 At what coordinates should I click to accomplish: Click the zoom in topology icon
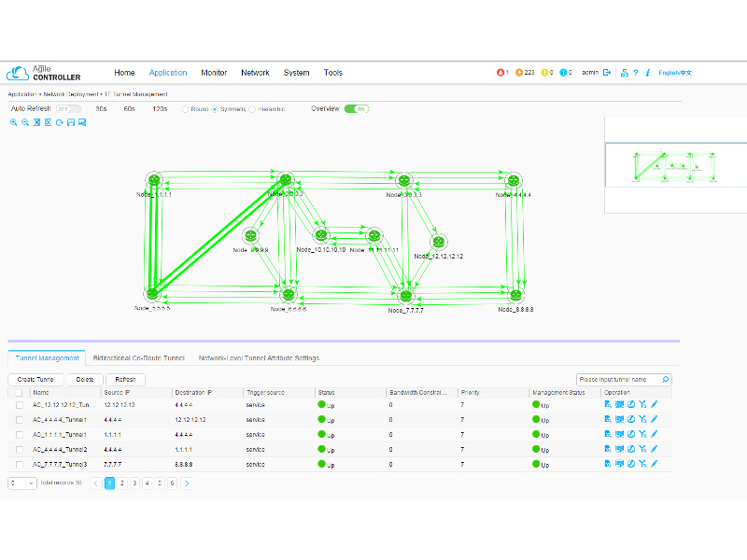pos(14,122)
